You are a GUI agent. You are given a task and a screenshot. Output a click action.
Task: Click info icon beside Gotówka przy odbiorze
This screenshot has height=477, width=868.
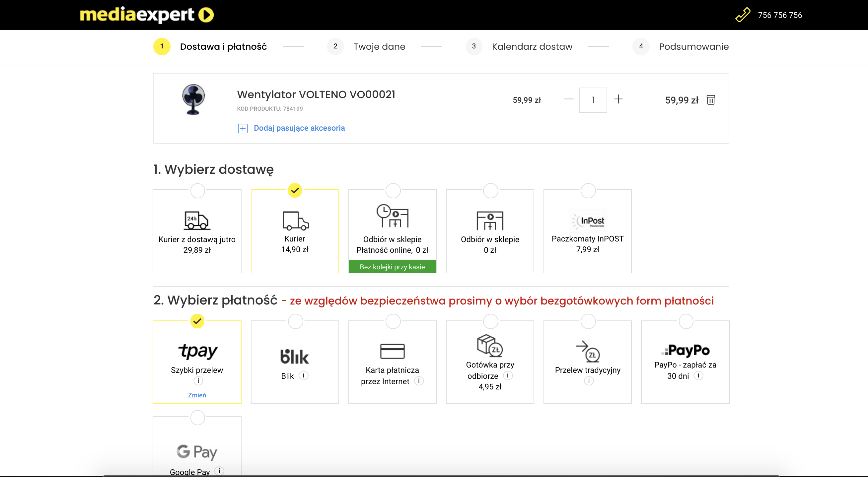tap(507, 375)
